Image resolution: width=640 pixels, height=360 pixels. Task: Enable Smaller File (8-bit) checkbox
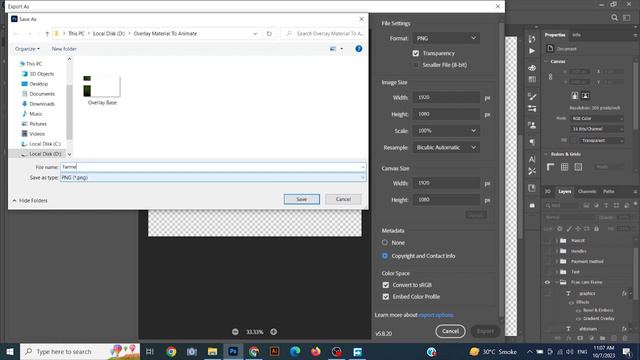coord(416,65)
